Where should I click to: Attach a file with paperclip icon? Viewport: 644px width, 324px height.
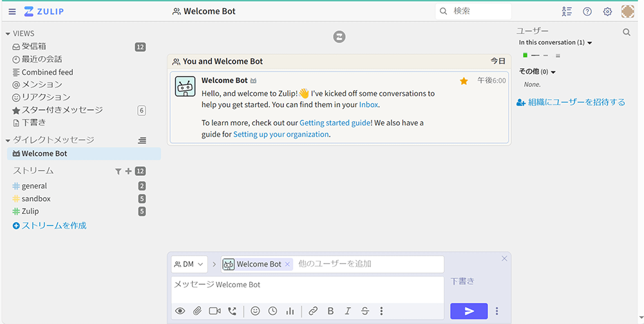click(x=198, y=311)
